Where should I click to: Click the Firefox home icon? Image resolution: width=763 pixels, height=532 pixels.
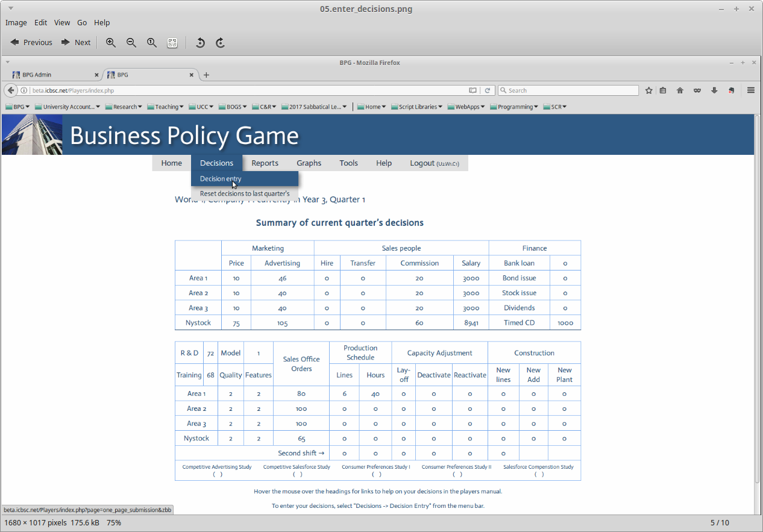(680, 90)
